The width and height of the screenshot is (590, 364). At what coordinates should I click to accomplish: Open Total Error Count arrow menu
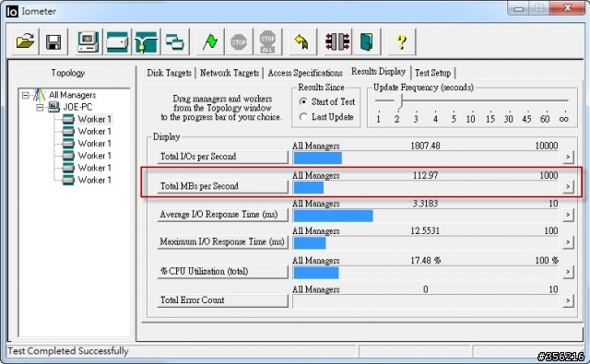tap(568, 300)
